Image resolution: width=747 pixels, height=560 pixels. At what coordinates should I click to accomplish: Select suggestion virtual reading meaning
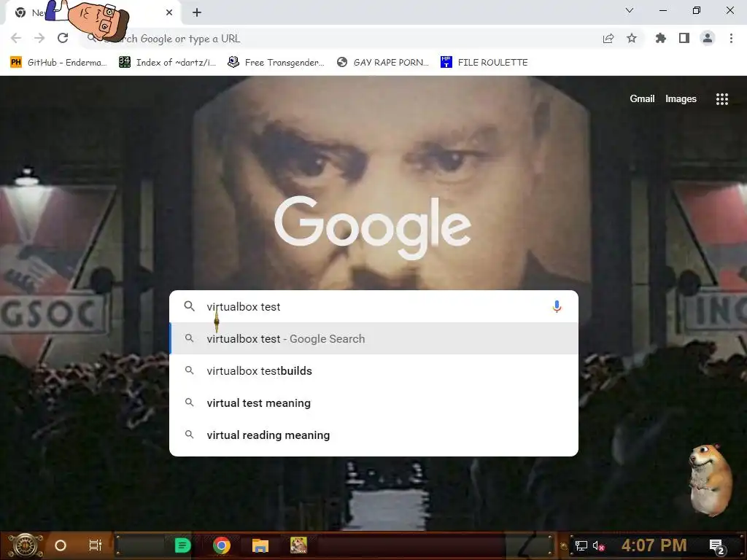(374, 435)
